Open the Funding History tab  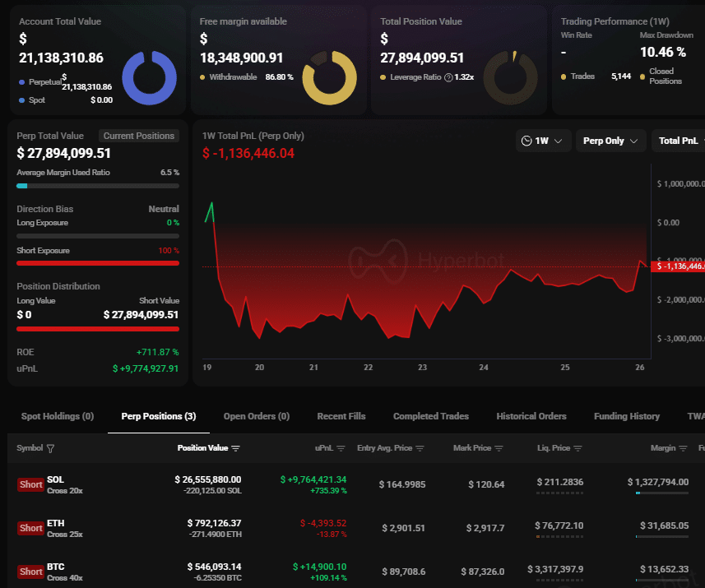tap(626, 416)
